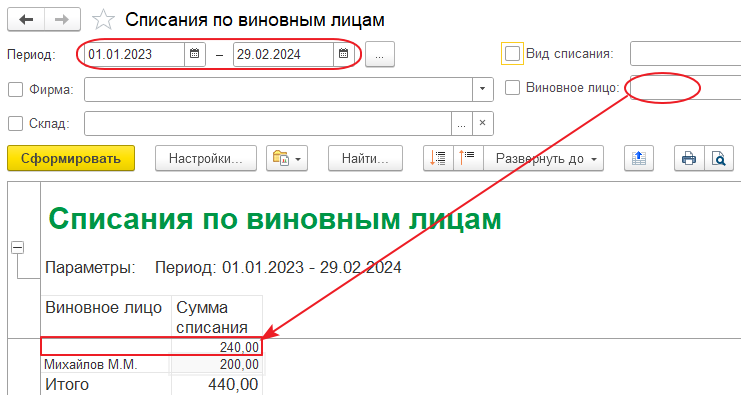Click the send/export spreadsheet icon

tap(639, 158)
